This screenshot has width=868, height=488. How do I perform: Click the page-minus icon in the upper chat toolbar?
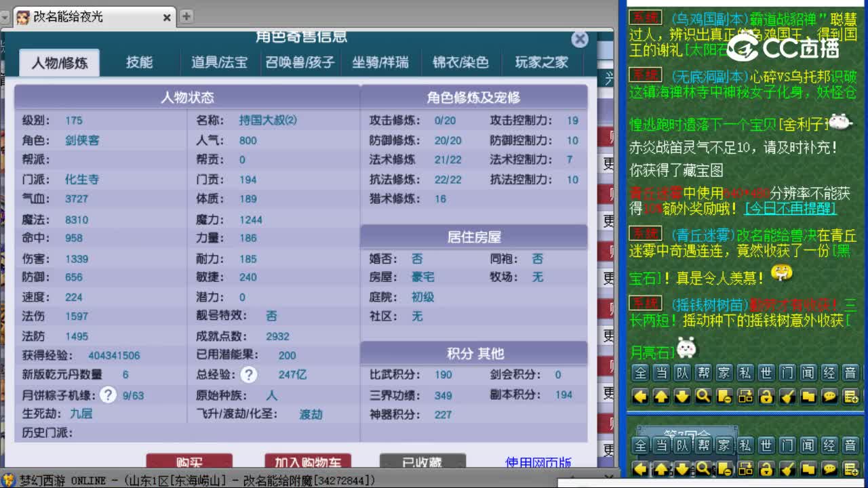tap(724, 396)
